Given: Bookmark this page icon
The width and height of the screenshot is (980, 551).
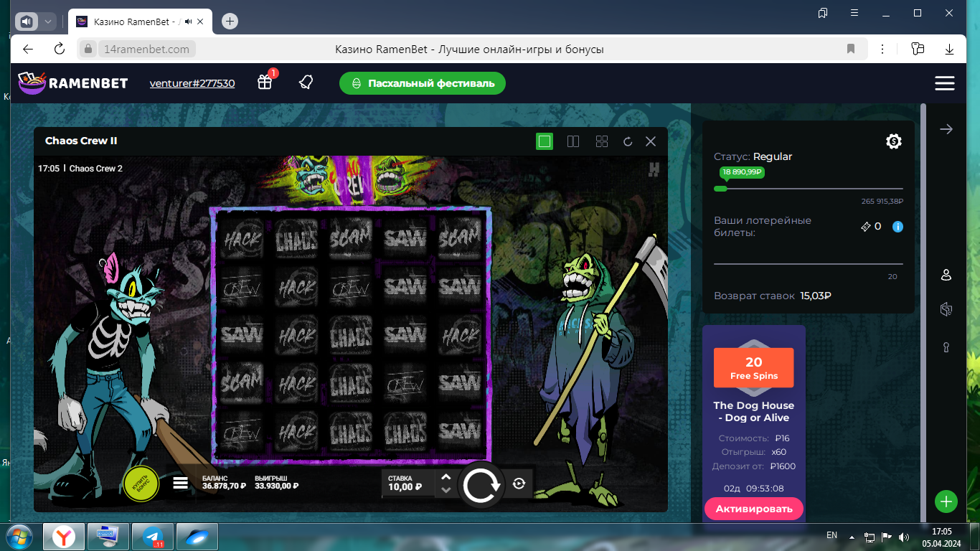Looking at the screenshot, I should [x=851, y=49].
